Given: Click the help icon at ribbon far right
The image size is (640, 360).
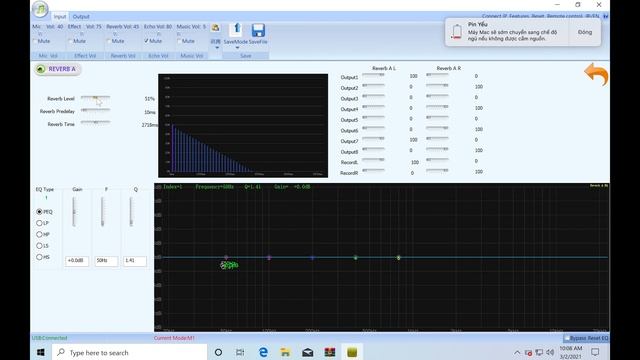Looking at the screenshot, I should [x=606, y=16].
